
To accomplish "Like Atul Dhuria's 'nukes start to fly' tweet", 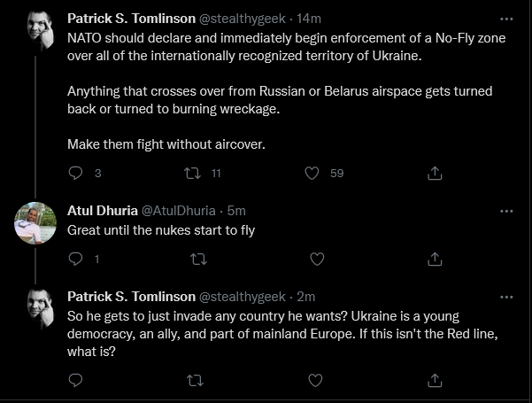I will click(x=317, y=260).
